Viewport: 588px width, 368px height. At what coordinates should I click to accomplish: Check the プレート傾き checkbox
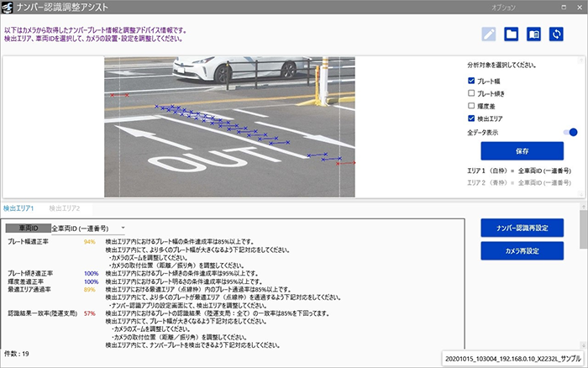pyautogui.click(x=472, y=93)
